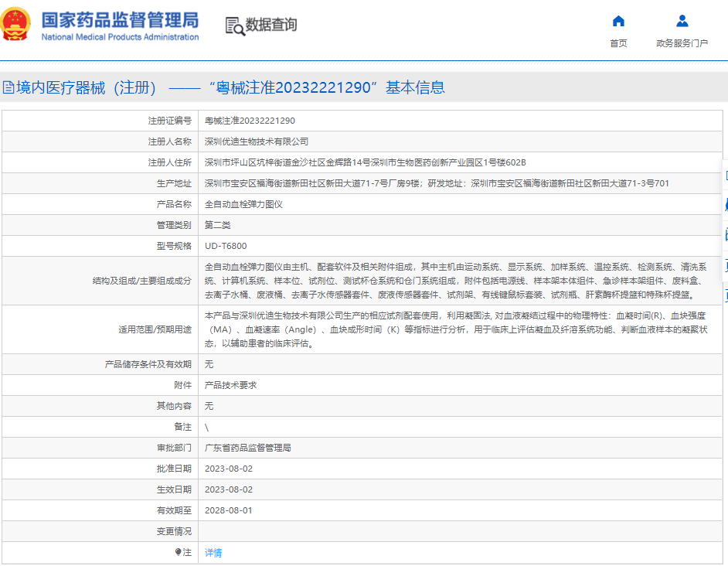This screenshot has width=728, height=566.
Task: Click the 首页 label
Action: click(618, 43)
